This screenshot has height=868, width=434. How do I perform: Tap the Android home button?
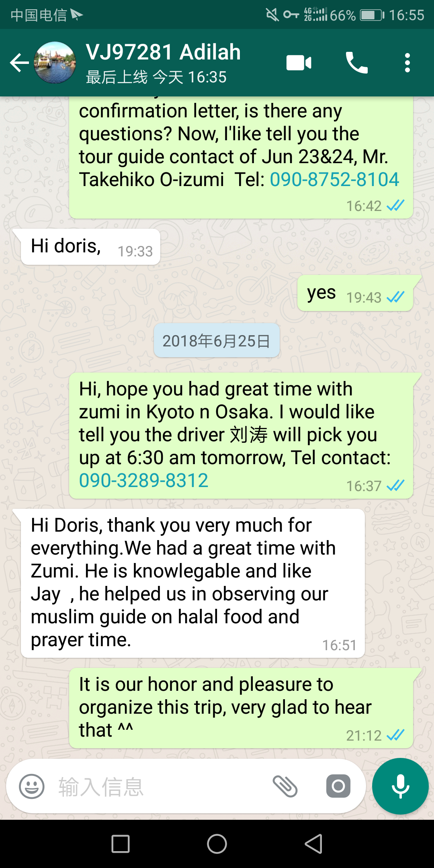point(217,843)
